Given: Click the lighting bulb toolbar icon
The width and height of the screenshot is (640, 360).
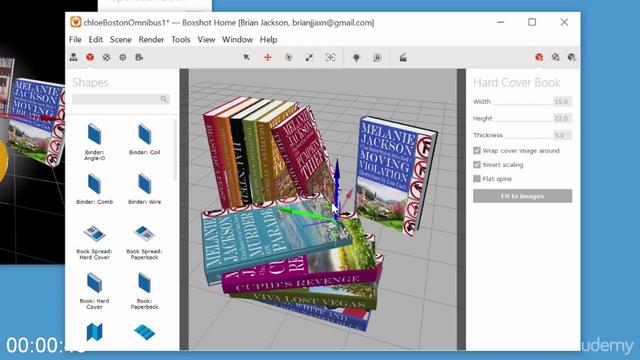Looking at the screenshot, I should point(356,58).
